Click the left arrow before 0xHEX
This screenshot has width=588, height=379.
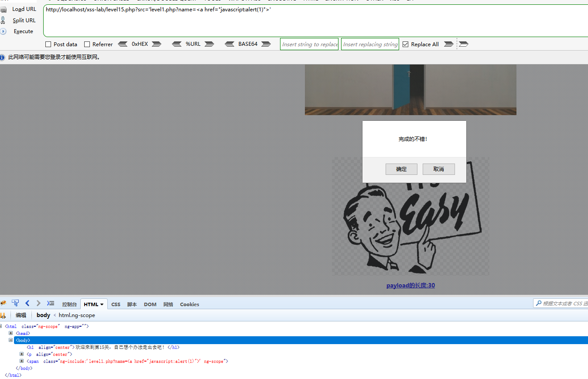(123, 44)
